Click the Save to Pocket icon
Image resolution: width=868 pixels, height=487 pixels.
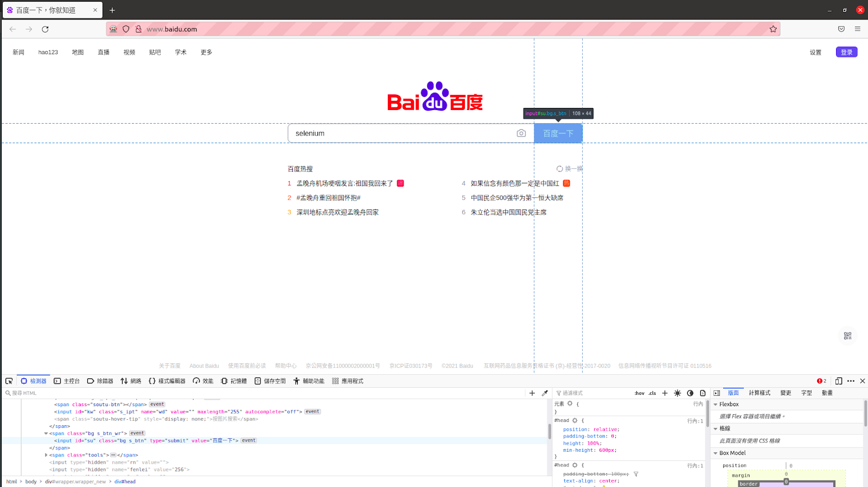point(841,29)
